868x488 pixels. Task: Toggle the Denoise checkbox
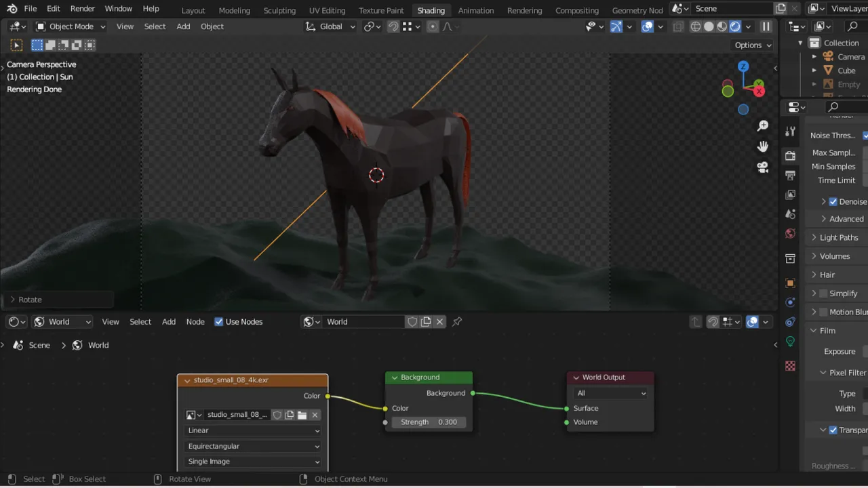pos(833,201)
